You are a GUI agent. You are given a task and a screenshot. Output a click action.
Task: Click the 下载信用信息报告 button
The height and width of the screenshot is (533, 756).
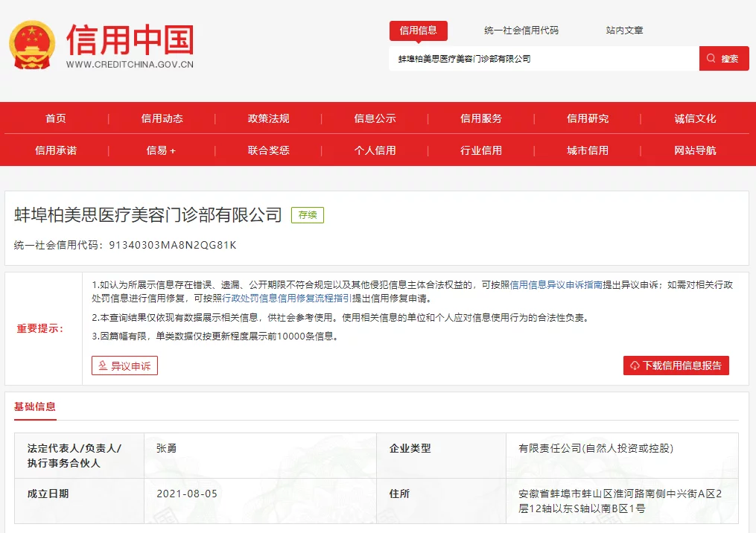pyautogui.click(x=676, y=366)
